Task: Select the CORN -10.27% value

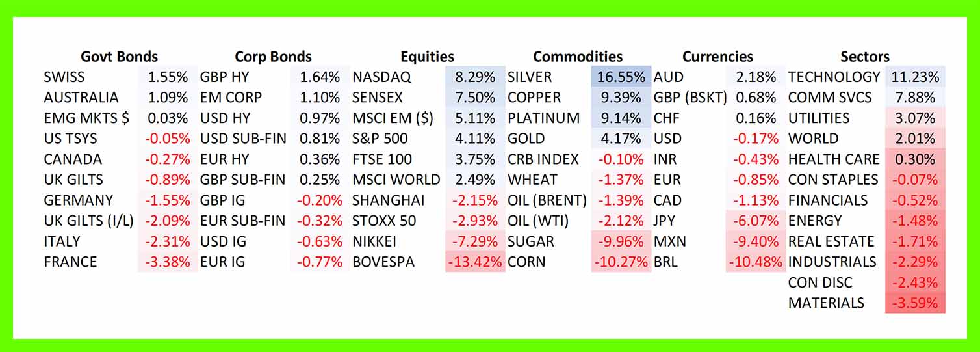Action: click(621, 262)
